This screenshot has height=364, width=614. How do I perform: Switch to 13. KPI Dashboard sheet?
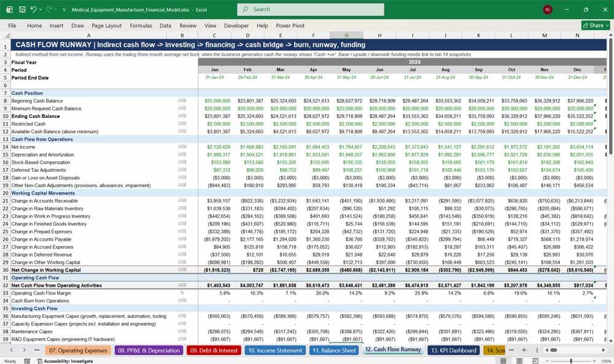click(x=454, y=350)
